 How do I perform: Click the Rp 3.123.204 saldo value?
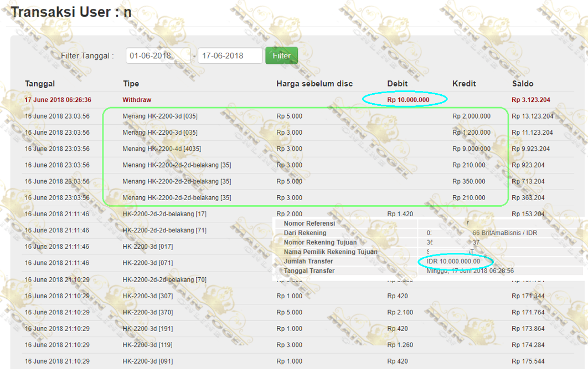[x=531, y=100]
